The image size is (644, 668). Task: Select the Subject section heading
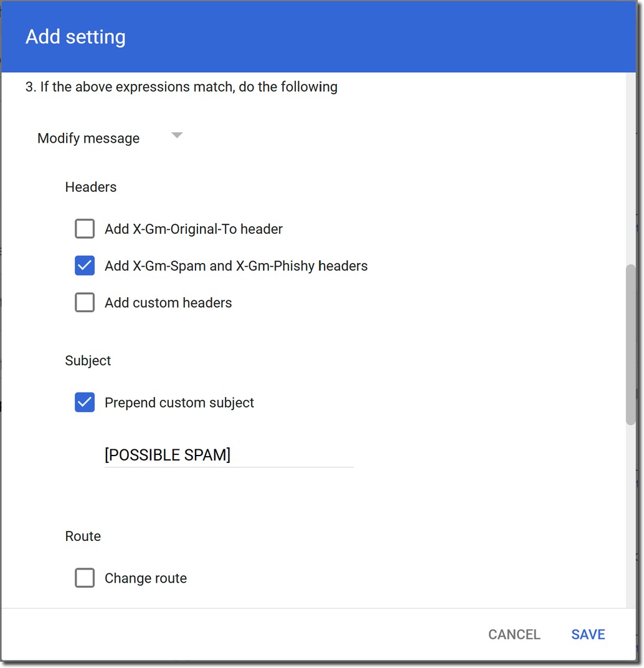pyautogui.click(x=88, y=361)
